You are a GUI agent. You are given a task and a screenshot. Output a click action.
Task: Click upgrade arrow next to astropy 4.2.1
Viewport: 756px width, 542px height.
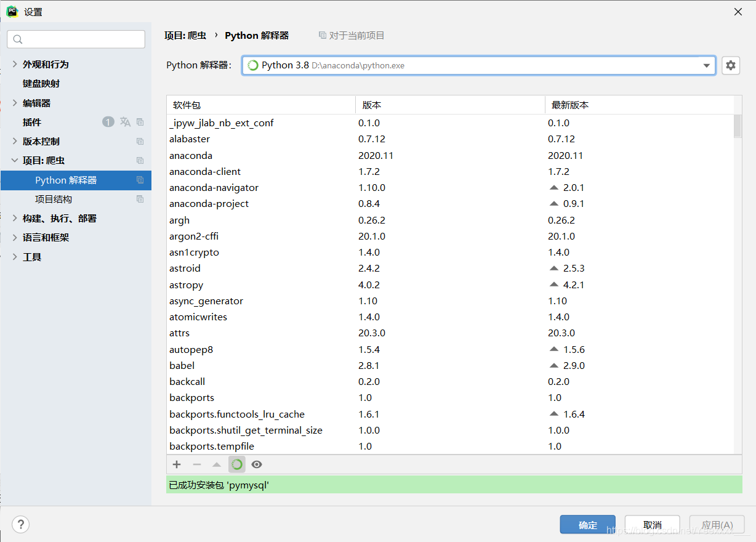point(553,285)
